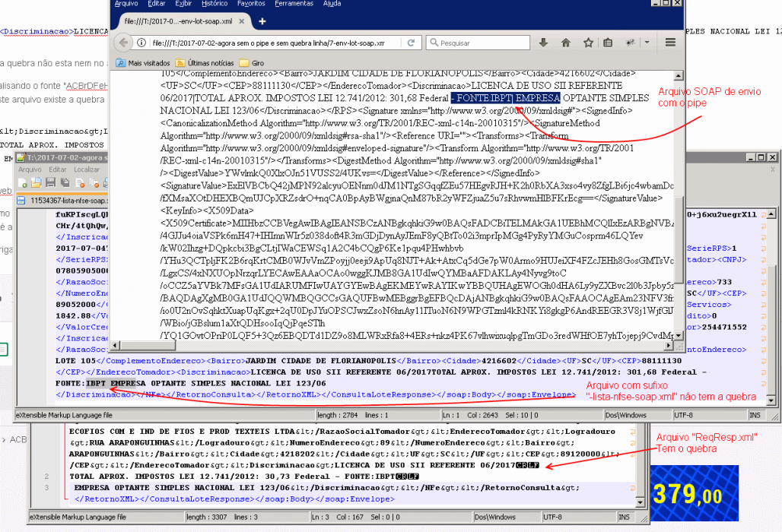
Task: Open the Editar menu in Notepad++
Action: [57, 169]
